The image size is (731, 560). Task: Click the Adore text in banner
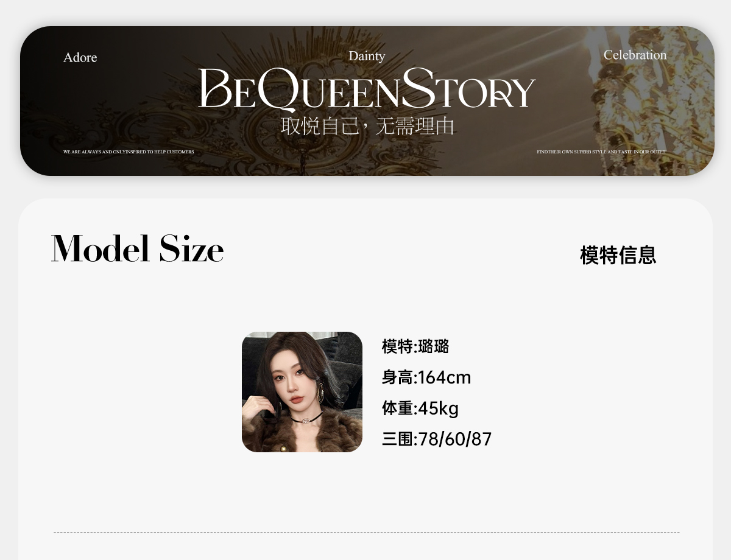[80, 57]
